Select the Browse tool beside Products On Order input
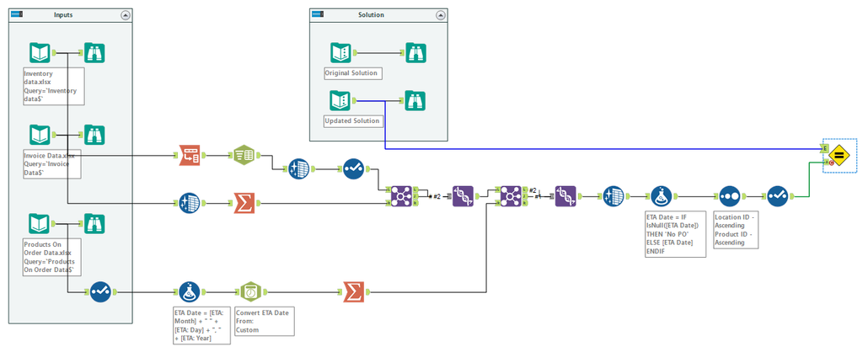 click(94, 224)
